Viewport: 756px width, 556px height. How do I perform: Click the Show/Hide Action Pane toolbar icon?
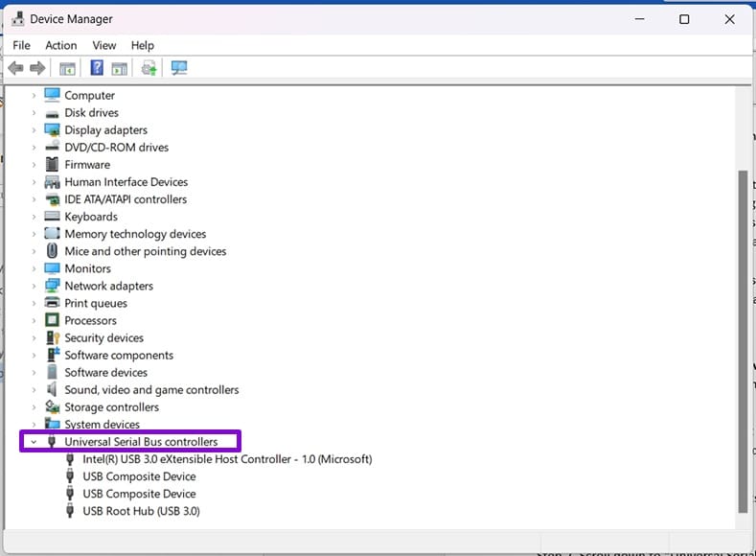pos(119,68)
